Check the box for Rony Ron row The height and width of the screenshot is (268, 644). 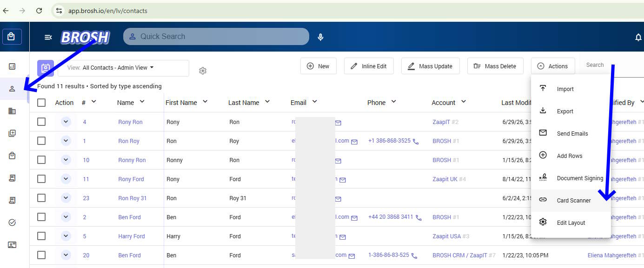pos(41,122)
